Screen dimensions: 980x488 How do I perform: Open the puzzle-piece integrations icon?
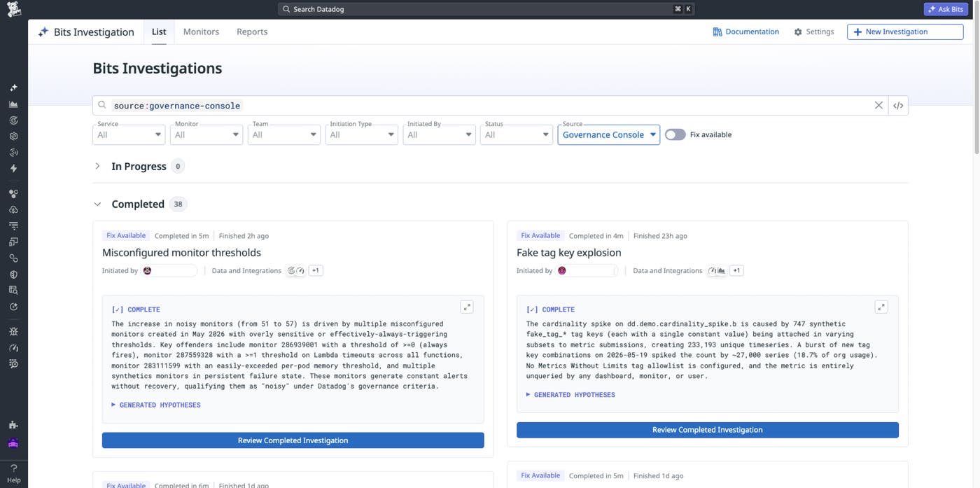tap(13, 424)
